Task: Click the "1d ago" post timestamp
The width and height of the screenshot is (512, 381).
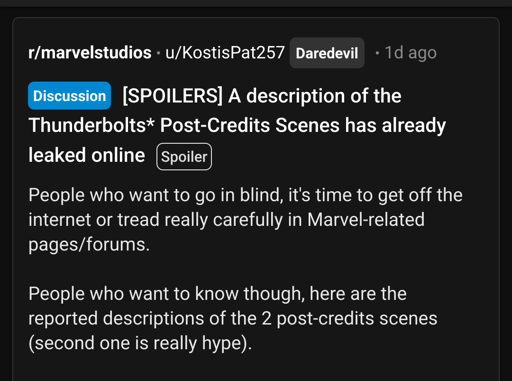Action: coord(411,53)
